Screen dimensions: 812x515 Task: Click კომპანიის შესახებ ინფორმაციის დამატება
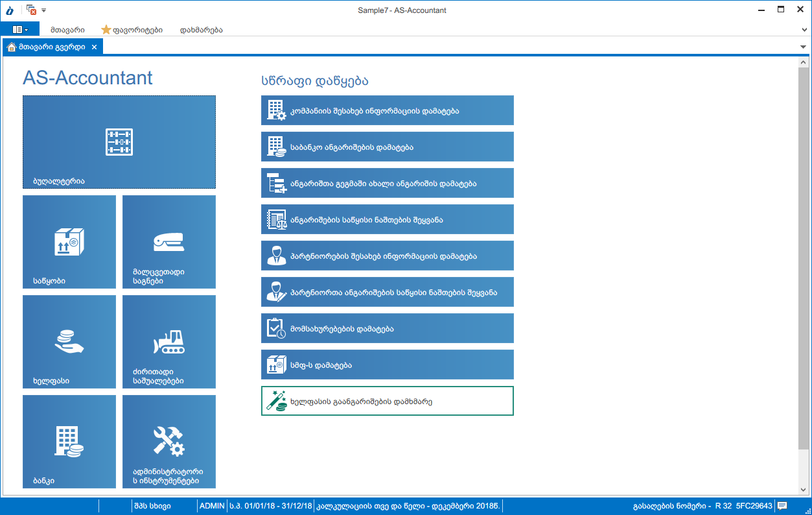pos(388,110)
